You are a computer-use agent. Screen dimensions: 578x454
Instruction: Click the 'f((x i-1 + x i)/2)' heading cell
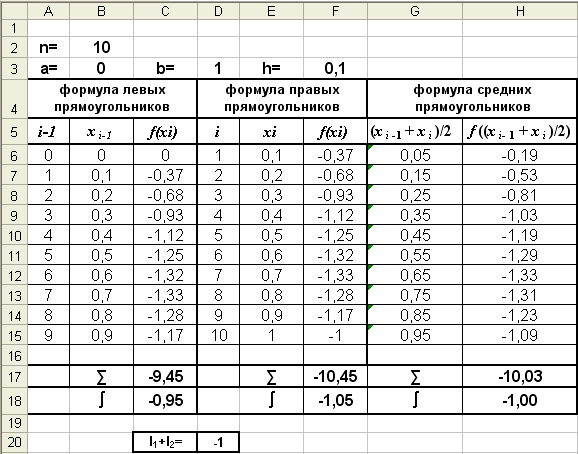(520, 131)
